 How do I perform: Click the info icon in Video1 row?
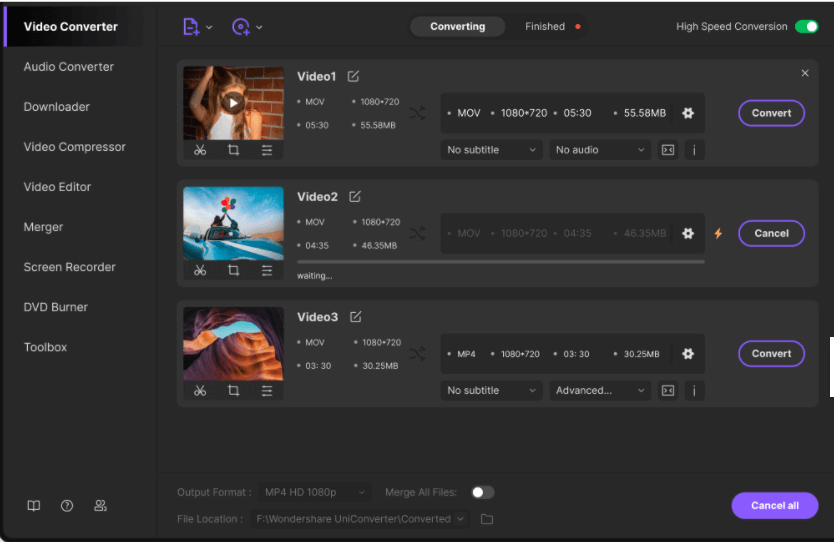(x=693, y=150)
